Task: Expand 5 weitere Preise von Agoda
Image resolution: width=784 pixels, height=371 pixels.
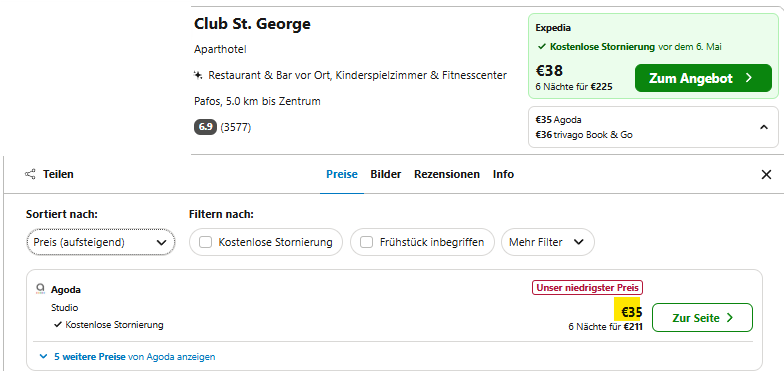Action: point(127,357)
